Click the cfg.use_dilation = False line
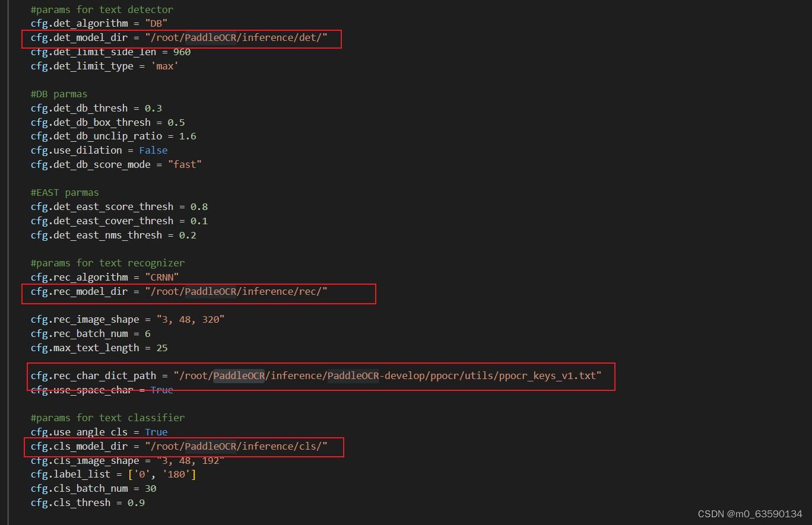The height and width of the screenshot is (525, 812). point(100,151)
